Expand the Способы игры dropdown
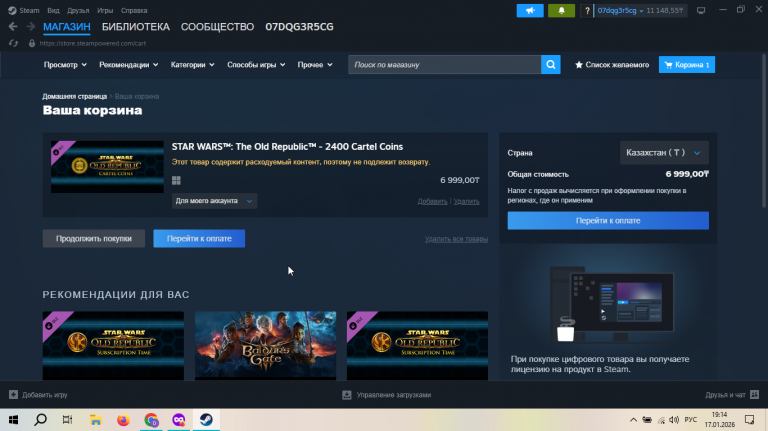Image resolution: width=768 pixels, height=431 pixels. 256,65
